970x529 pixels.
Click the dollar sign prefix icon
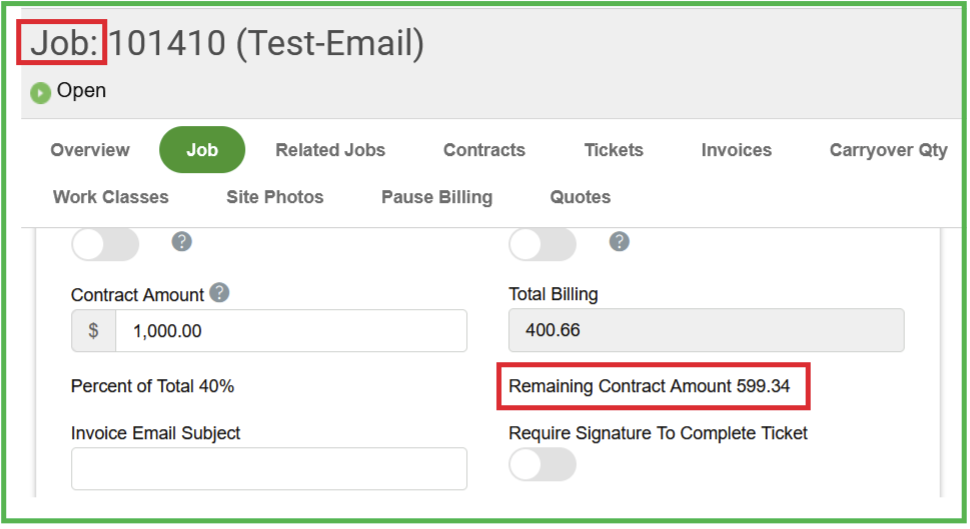[x=94, y=331]
